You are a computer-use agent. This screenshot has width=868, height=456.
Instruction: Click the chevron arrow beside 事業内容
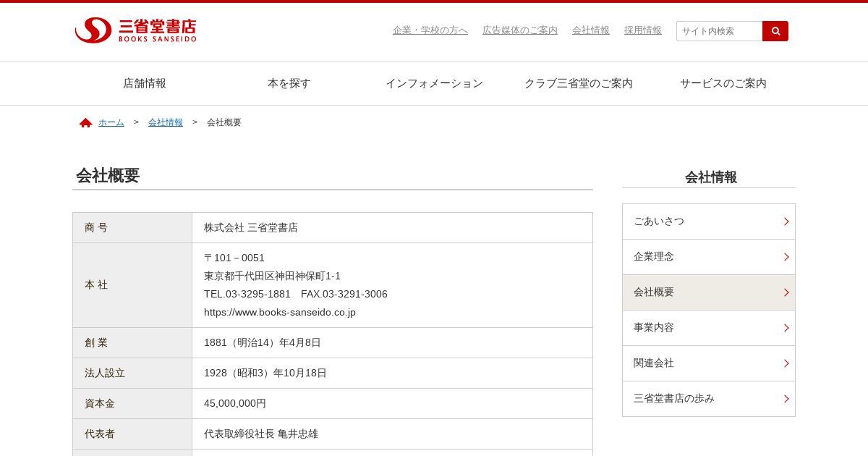click(x=786, y=328)
